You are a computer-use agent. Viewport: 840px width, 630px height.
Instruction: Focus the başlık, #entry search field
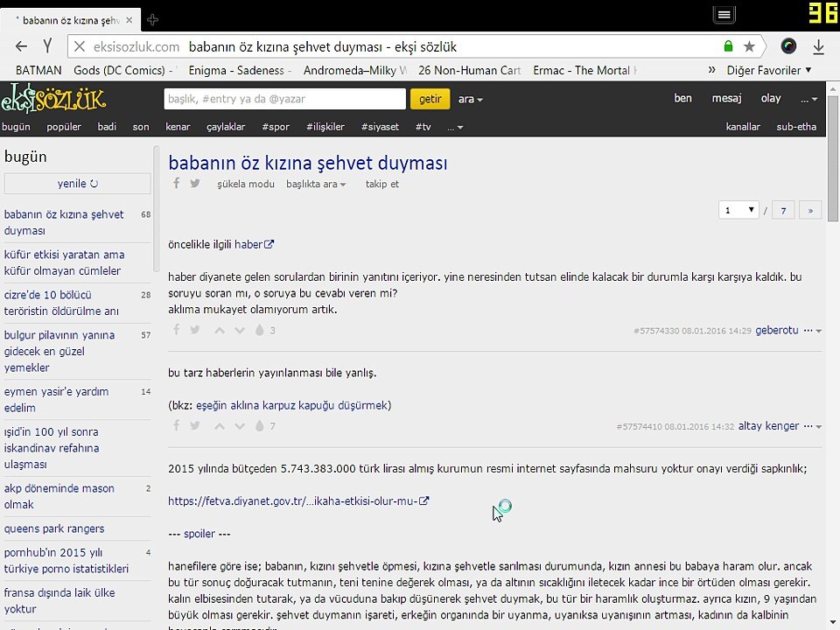coord(284,99)
